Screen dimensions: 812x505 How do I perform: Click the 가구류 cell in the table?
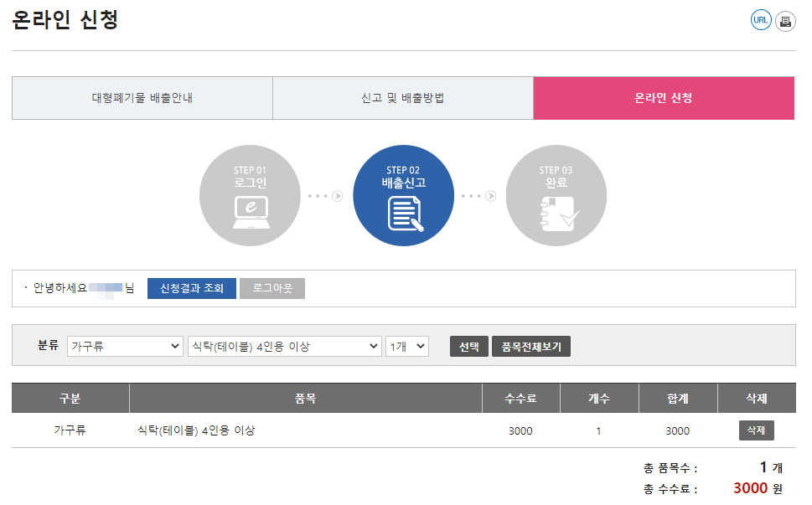70,430
